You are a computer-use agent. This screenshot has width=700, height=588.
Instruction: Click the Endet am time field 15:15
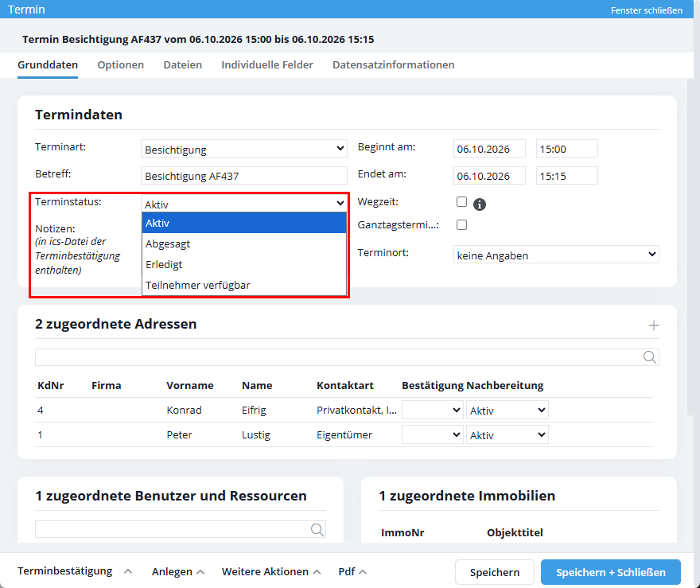point(567,176)
